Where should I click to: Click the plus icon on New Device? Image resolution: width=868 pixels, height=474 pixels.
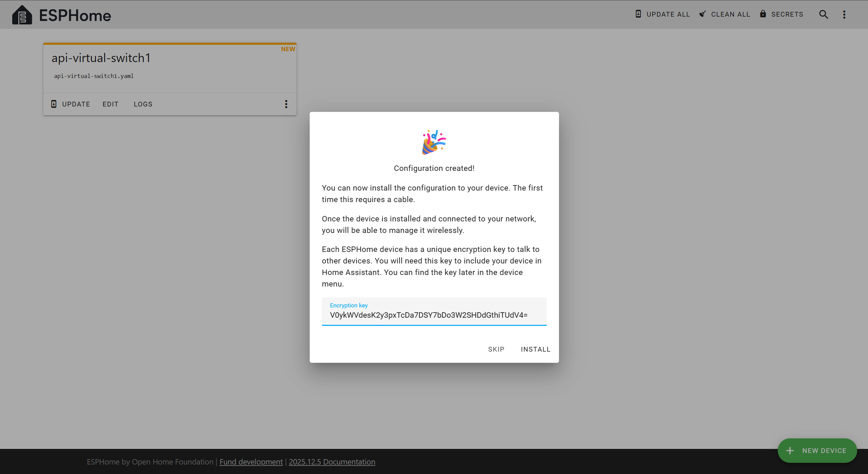click(790, 451)
